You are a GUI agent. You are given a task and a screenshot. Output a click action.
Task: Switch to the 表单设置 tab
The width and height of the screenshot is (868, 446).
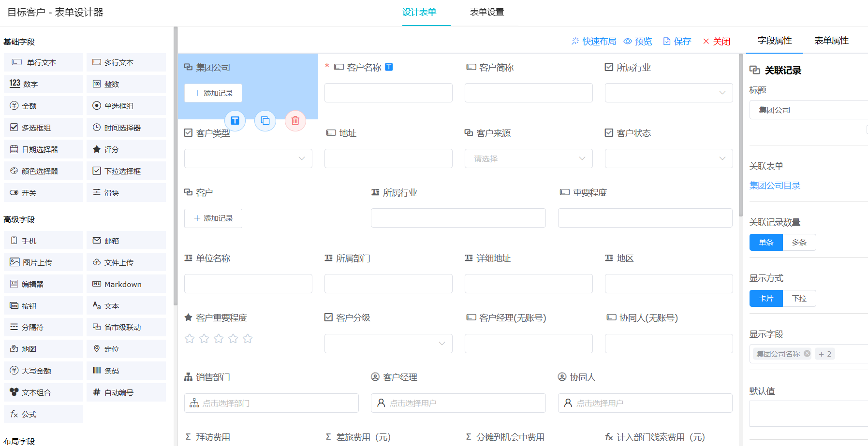tap(487, 13)
